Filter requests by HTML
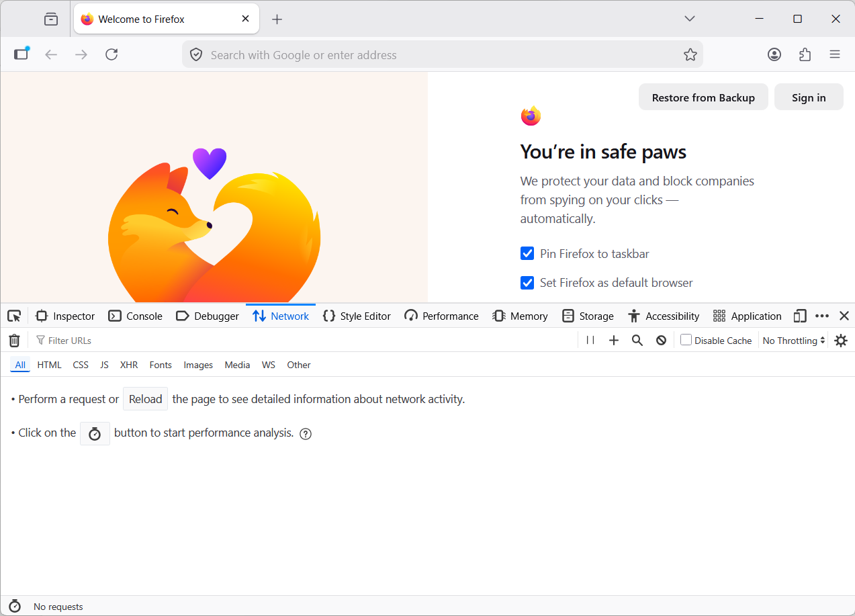This screenshot has height=616, width=855. [x=49, y=365]
